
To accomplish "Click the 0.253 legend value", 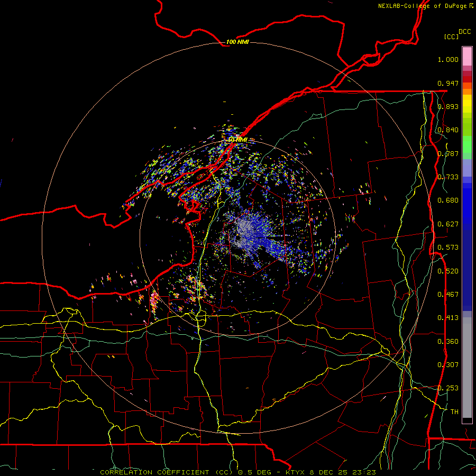I will click(448, 388).
